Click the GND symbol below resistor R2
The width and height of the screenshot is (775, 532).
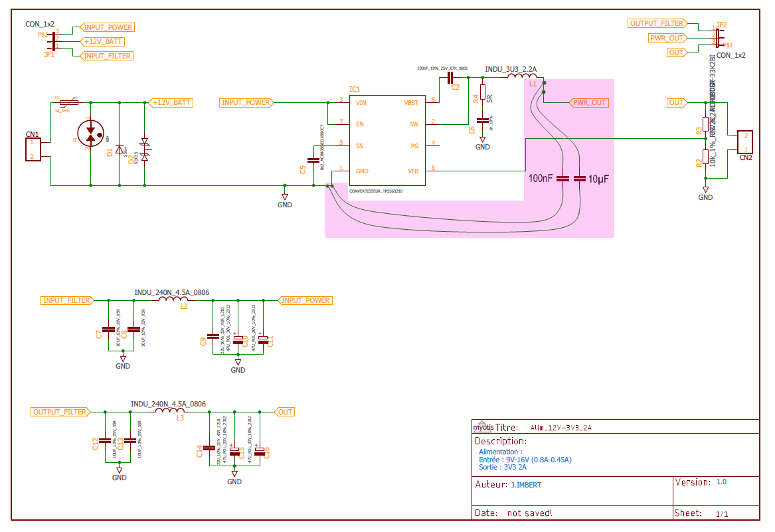pos(706,194)
